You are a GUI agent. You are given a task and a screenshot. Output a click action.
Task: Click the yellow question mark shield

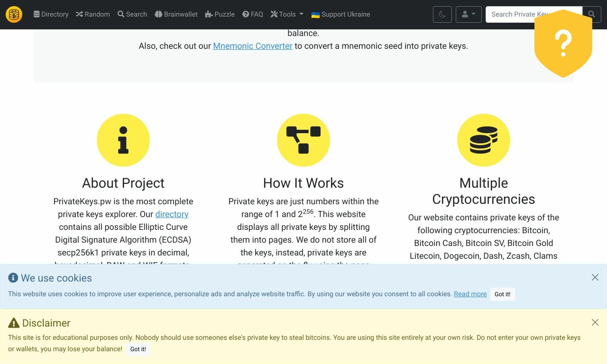(563, 43)
